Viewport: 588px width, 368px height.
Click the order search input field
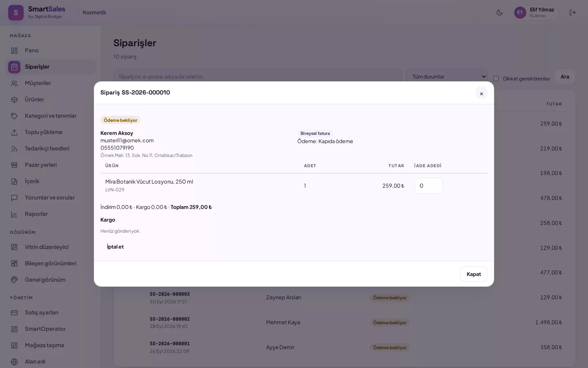258,76
